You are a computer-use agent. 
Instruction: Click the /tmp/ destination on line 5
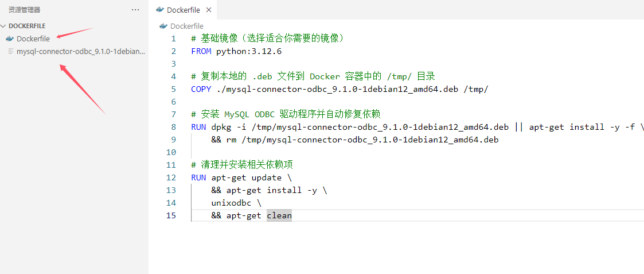coord(475,89)
